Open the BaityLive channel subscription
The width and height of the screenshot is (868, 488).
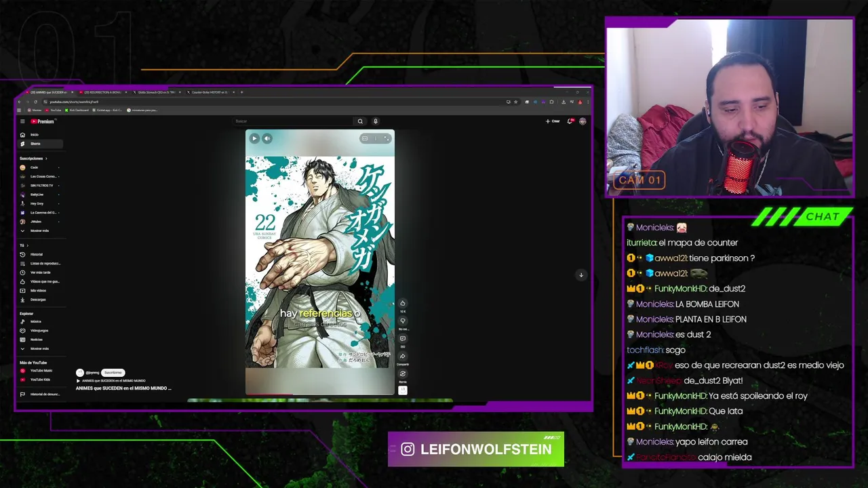point(40,195)
